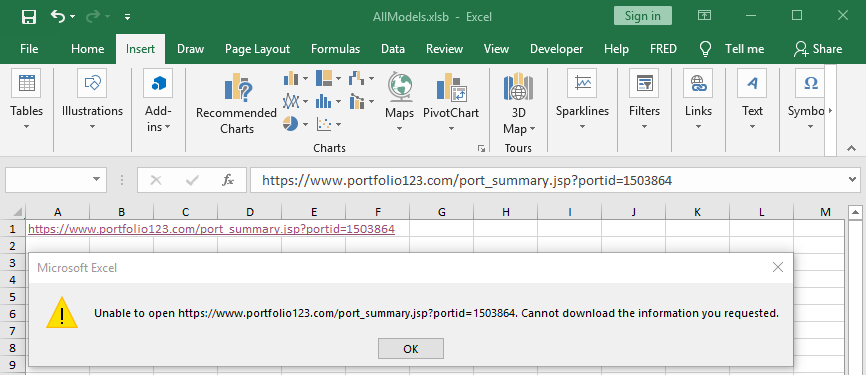866x375 pixels.
Task: Insert Combo Chart icon
Action: [x=357, y=101]
